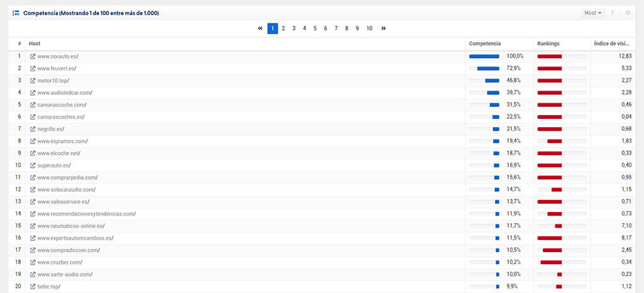Go to page 2
This screenshot has height=293, width=644.
pos(284,28)
